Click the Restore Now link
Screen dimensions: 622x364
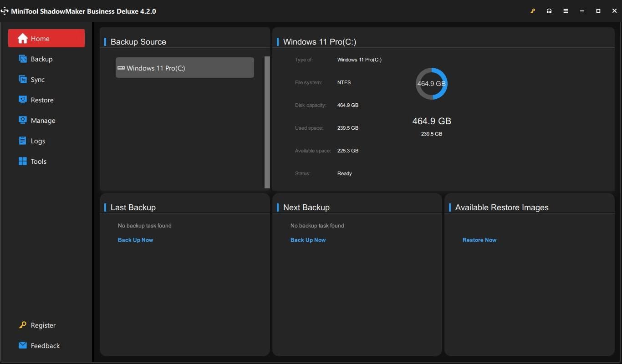(479, 240)
